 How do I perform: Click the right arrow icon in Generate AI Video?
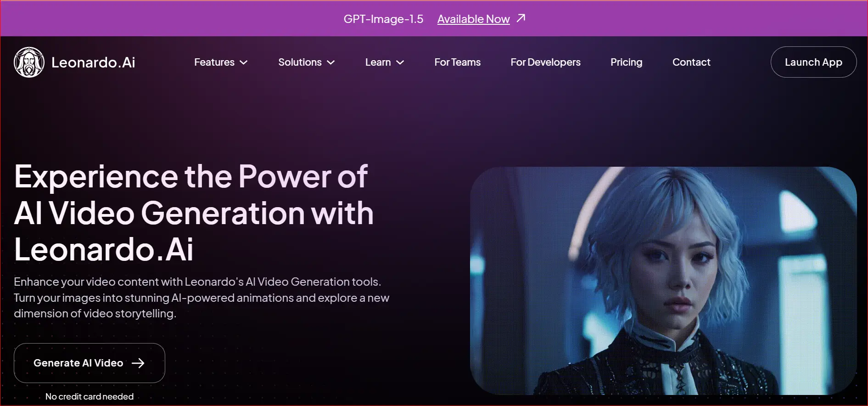click(138, 363)
